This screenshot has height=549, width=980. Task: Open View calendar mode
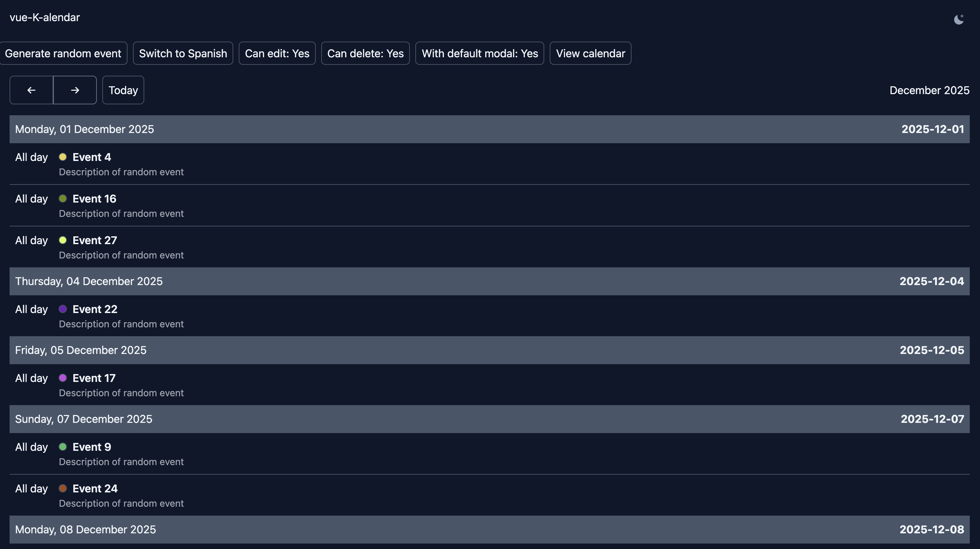coord(590,53)
